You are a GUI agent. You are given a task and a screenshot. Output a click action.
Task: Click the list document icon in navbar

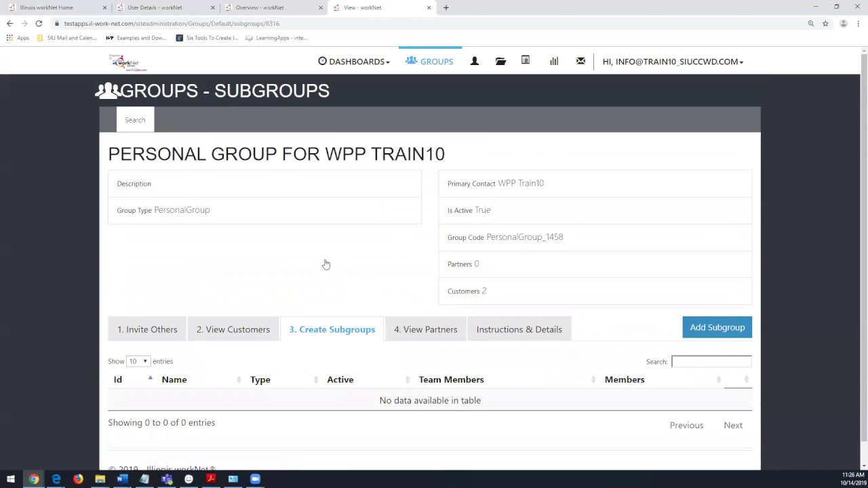click(525, 60)
